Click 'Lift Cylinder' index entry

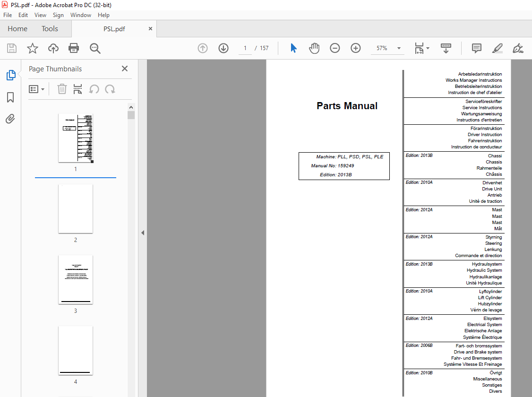pyautogui.click(x=490, y=298)
